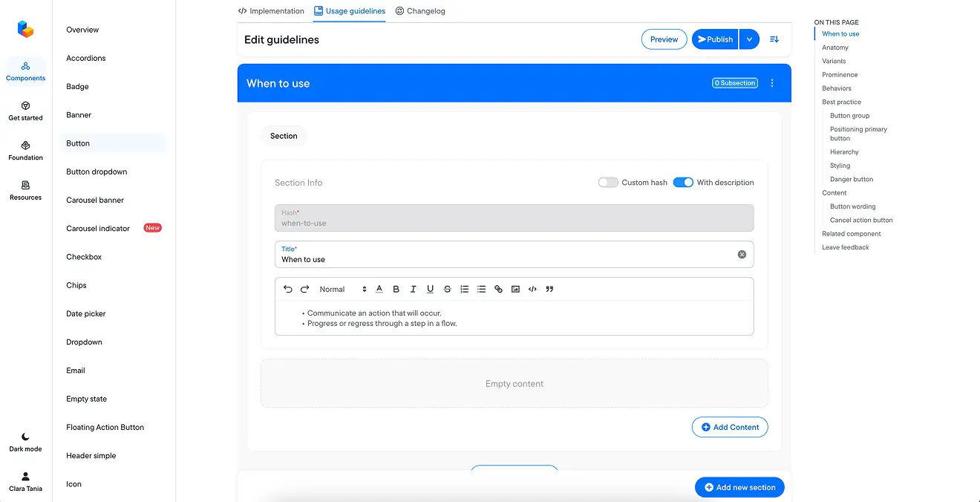Open the text color picker
The height and width of the screenshot is (502, 980).
coord(379,290)
